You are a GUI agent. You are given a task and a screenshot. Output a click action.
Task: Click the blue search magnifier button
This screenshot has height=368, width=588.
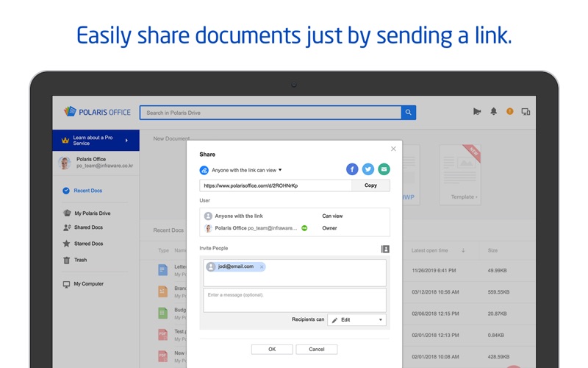point(409,113)
